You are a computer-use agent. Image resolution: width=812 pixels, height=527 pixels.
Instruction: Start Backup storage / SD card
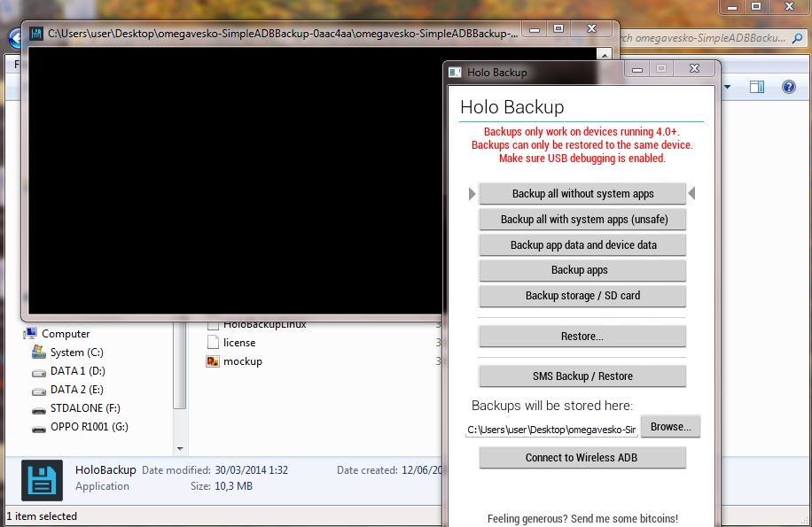(582, 296)
